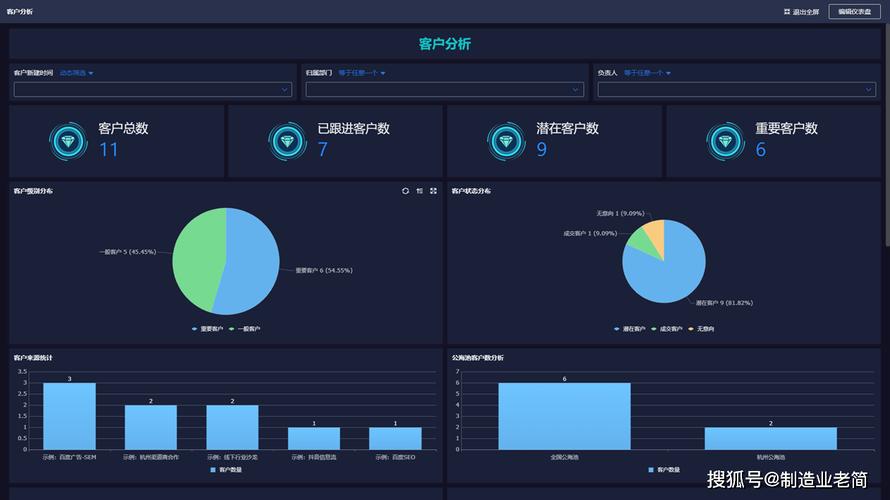This screenshot has height=500, width=890.
Task: Click the vertical page scrollbar thumb
Action: tap(887, 135)
